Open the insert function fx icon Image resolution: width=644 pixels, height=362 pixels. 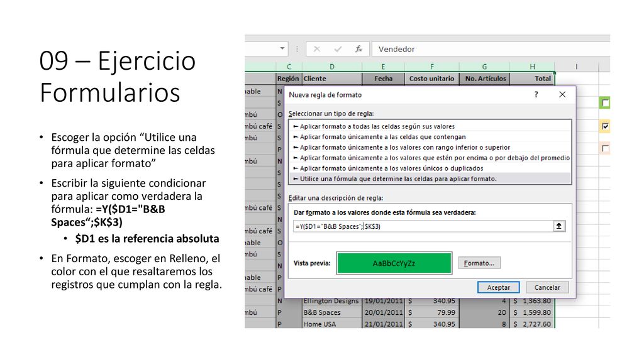coord(358,49)
